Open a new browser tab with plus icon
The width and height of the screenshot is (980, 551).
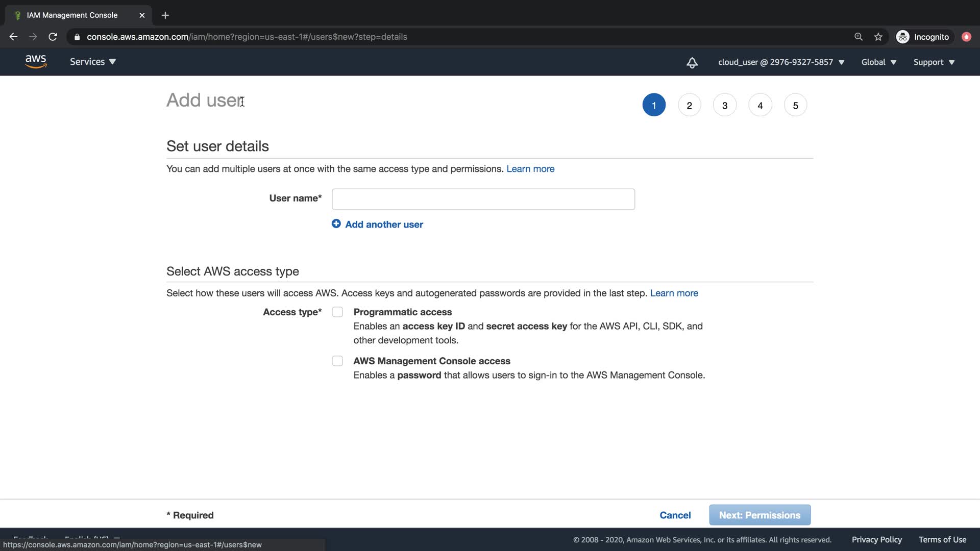pyautogui.click(x=165, y=15)
